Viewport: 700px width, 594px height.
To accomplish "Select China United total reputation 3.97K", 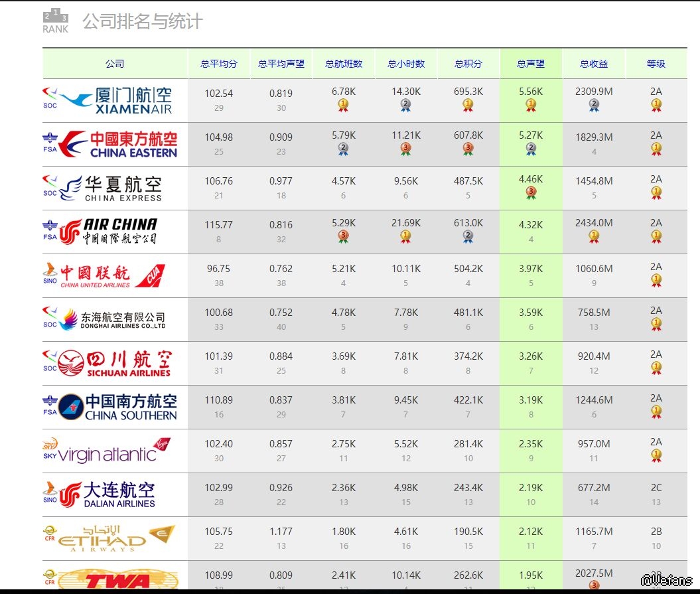I will (x=531, y=269).
